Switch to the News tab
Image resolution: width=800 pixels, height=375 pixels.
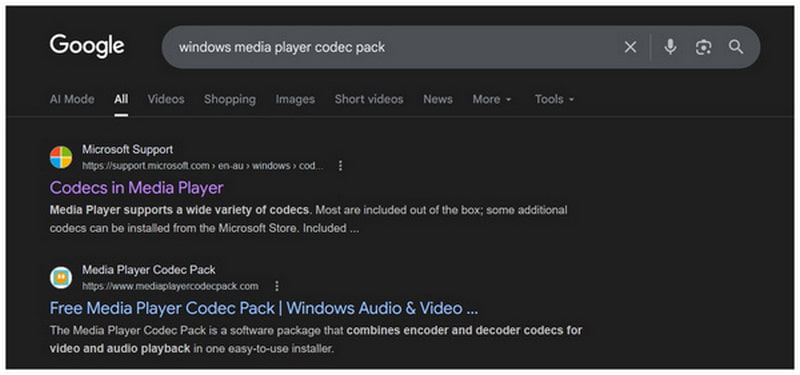(x=438, y=99)
